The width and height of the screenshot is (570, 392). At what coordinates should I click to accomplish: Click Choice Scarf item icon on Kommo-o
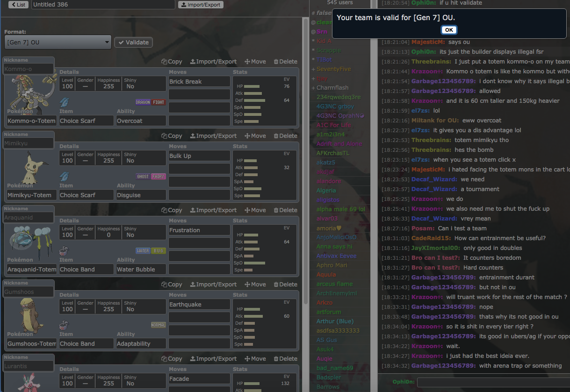[x=64, y=102]
